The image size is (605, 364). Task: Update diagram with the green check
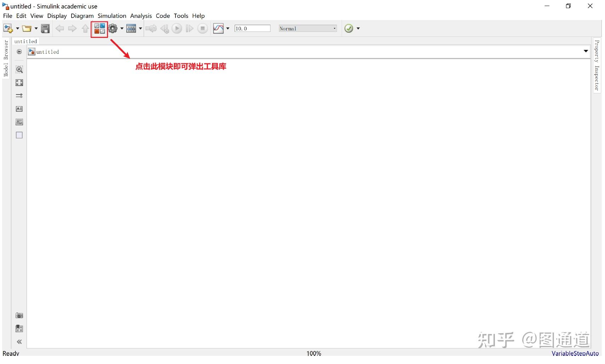tap(349, 28)
